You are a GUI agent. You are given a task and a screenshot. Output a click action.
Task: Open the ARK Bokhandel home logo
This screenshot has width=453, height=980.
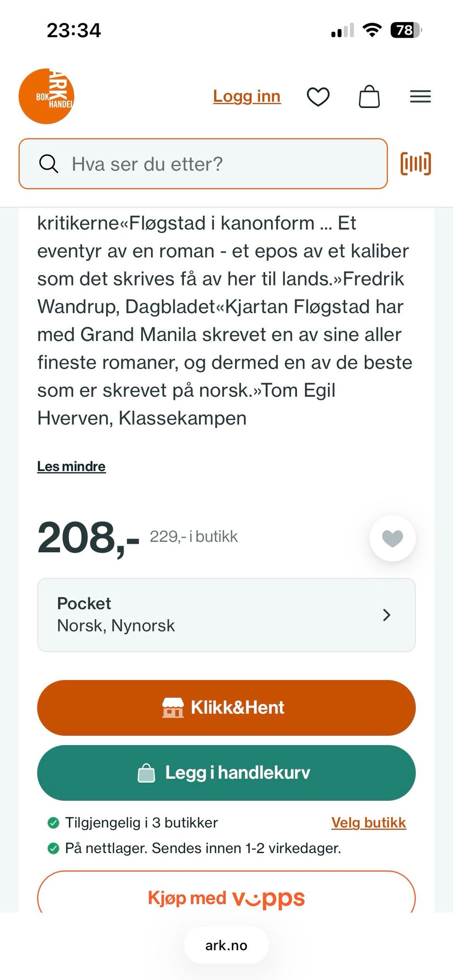pyautogui.click(x=46, y=96)
